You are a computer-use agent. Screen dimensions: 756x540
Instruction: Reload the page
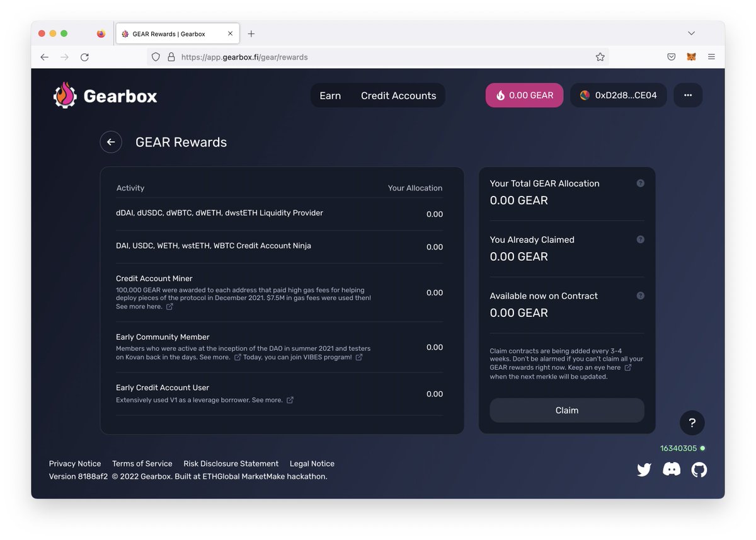pos(84,57)
